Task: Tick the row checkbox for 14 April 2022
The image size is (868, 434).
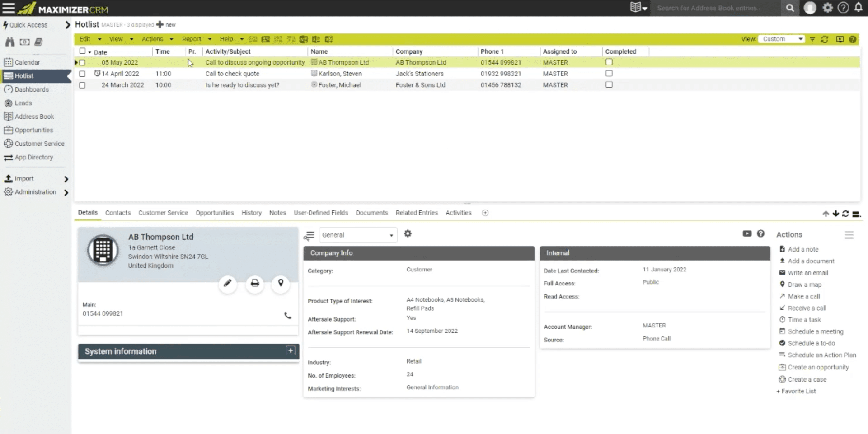Action: [x=82, y=73]
